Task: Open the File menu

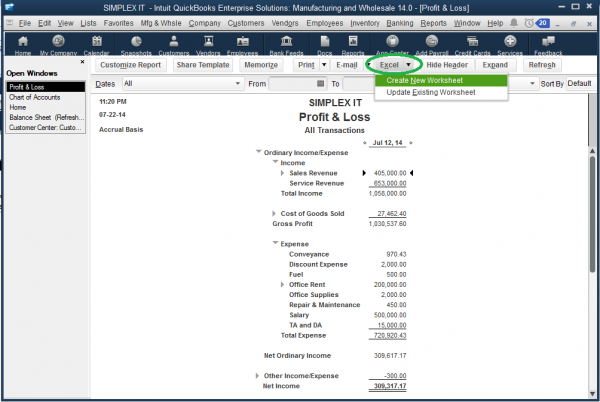Action: pyautogui.click(x=25, y=23)
